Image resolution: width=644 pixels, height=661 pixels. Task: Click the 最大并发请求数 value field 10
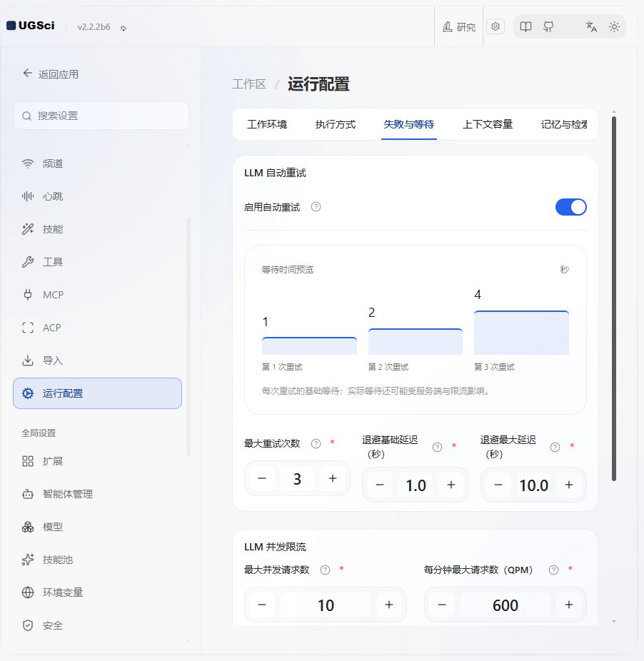coord(326,605)
